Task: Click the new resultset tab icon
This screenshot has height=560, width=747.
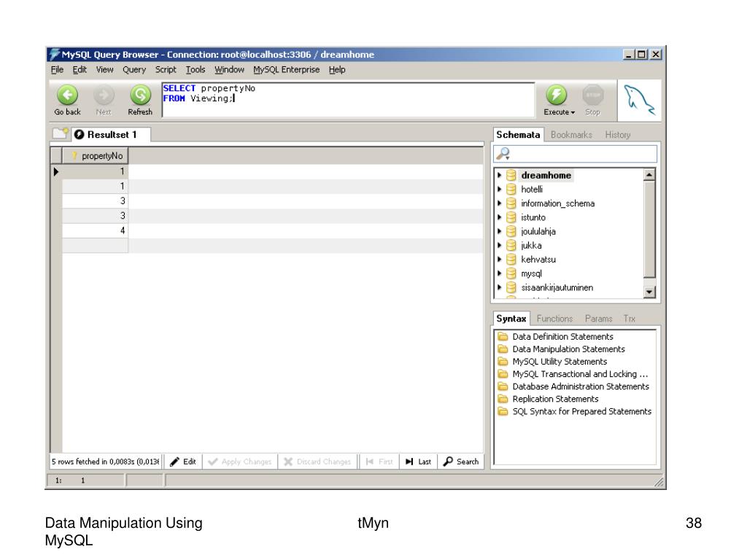Action: (61, 133)
